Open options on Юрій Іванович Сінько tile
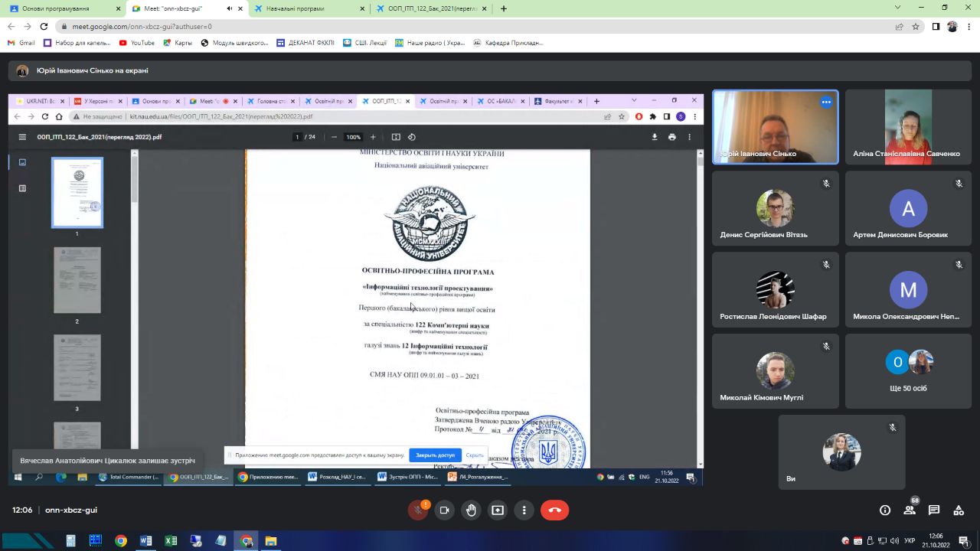 (x=826, y=102)
